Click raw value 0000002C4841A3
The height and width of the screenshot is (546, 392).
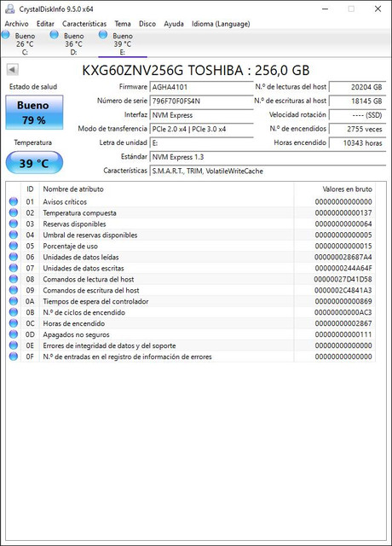pos(343,290)
